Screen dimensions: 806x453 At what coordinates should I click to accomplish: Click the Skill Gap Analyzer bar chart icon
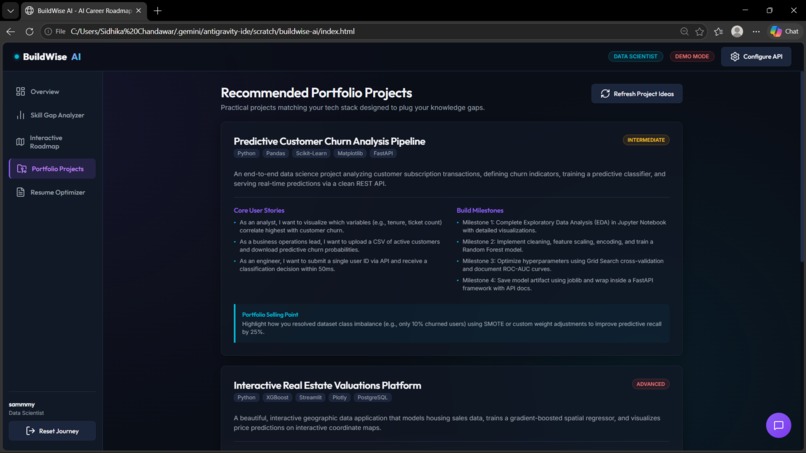click(x=21, y=115)
